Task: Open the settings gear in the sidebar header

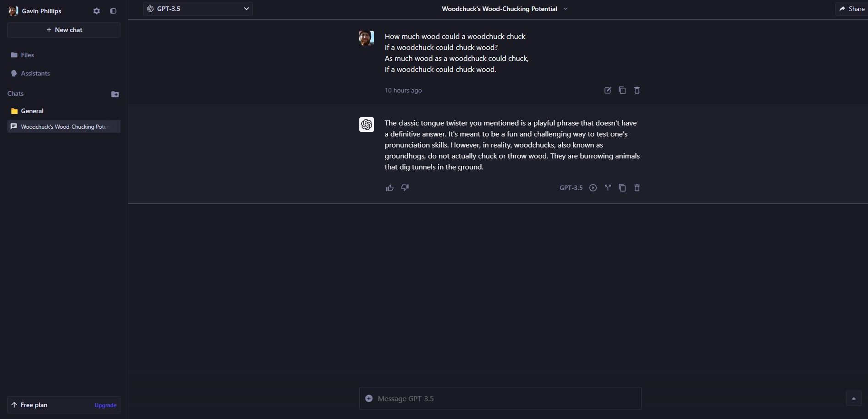Action: pos(96,11)
